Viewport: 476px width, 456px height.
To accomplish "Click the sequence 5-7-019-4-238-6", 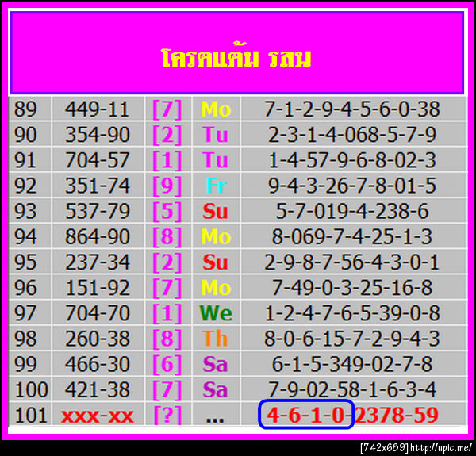I will [x=352, y=211].
